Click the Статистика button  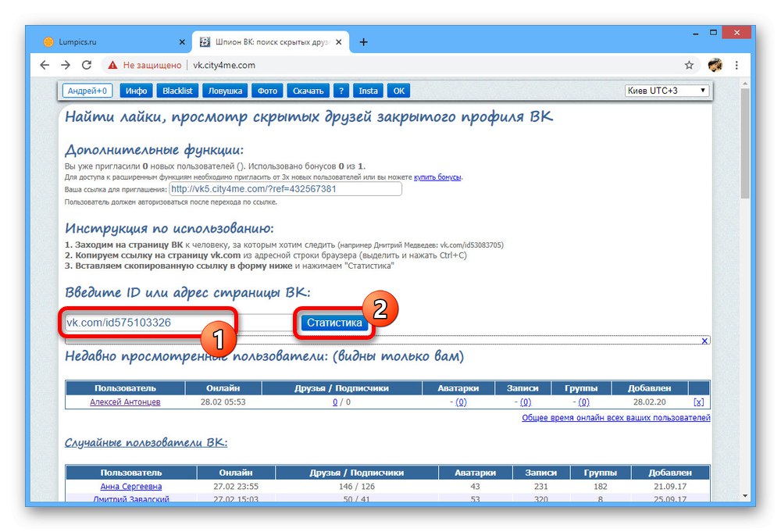point(334,323)
